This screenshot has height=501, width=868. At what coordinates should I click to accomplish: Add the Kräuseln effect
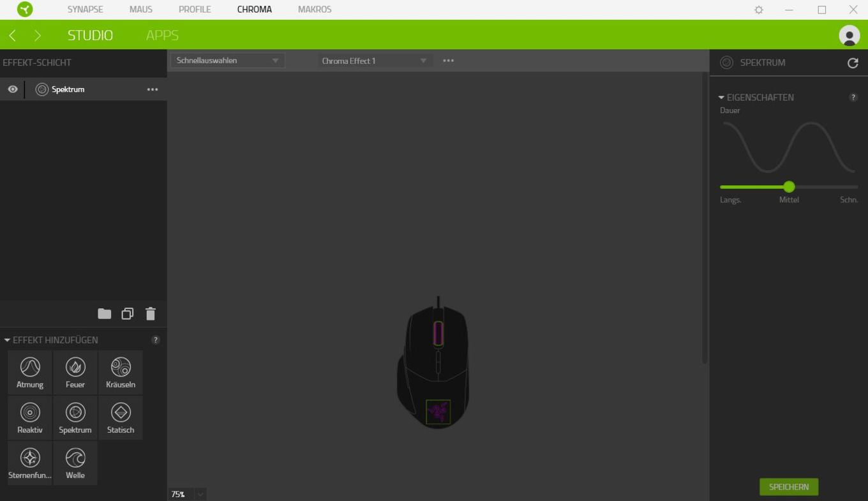pyautogui.click(x=121, y=372)
